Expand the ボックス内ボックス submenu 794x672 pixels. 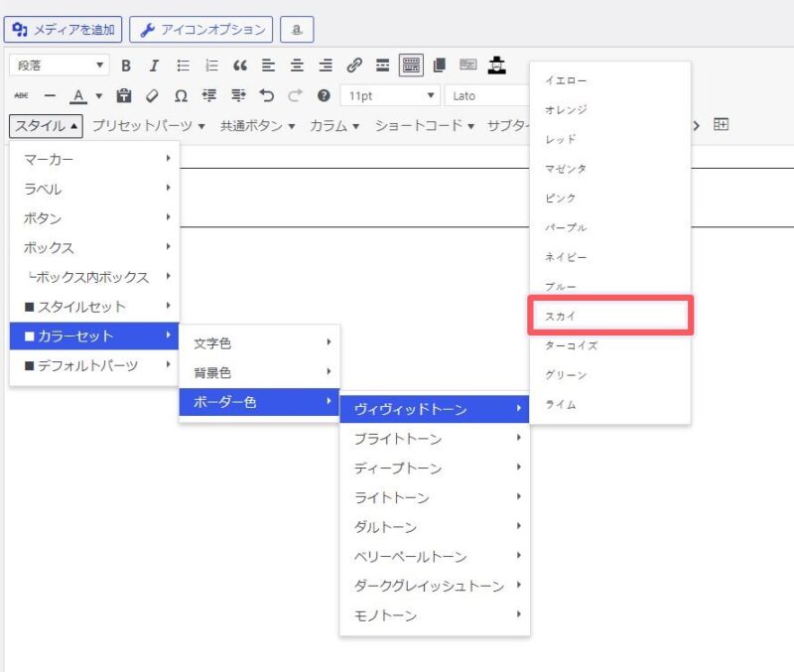pyautogui.click(x=94, y=277)
